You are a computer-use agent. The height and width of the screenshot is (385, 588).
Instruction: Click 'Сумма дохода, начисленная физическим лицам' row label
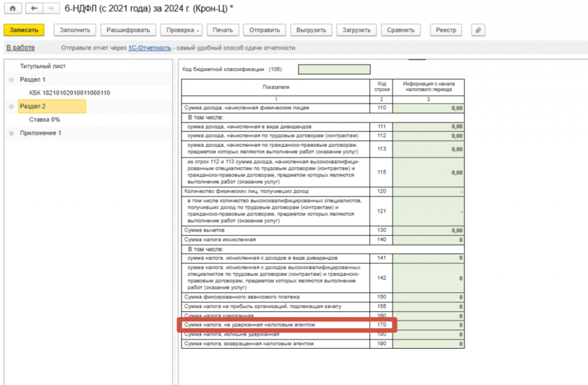tap(247, 108)
